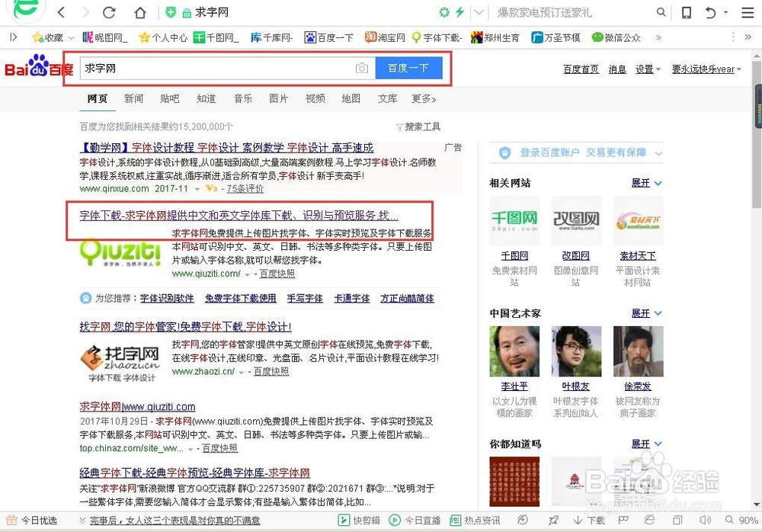Open the browser hamburger menu

tap(748, 12)
